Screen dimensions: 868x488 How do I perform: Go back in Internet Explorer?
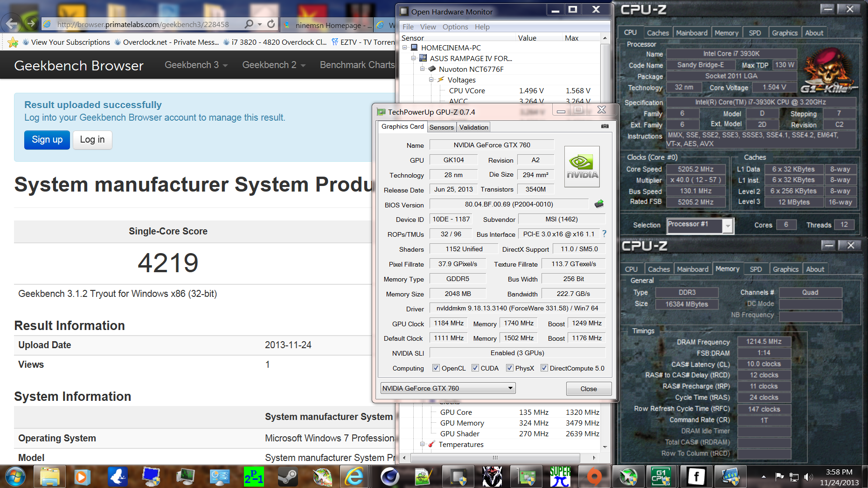(x=11, y=23)
